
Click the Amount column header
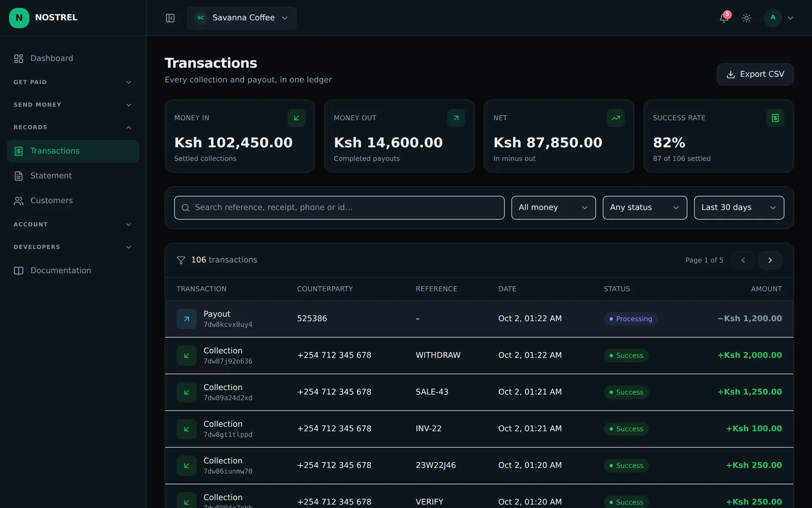(766, 289)
